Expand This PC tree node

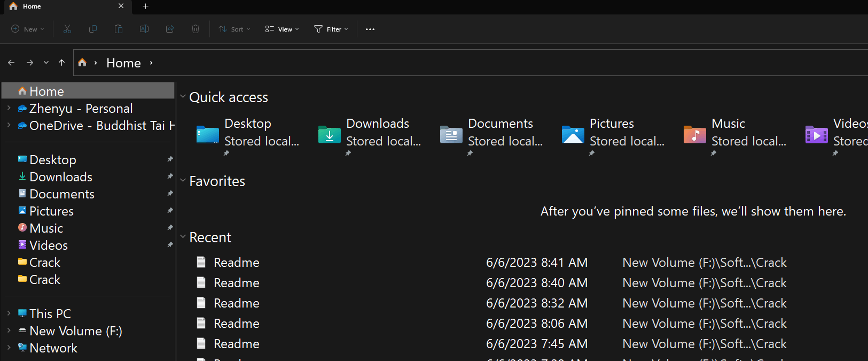point(9,313)
